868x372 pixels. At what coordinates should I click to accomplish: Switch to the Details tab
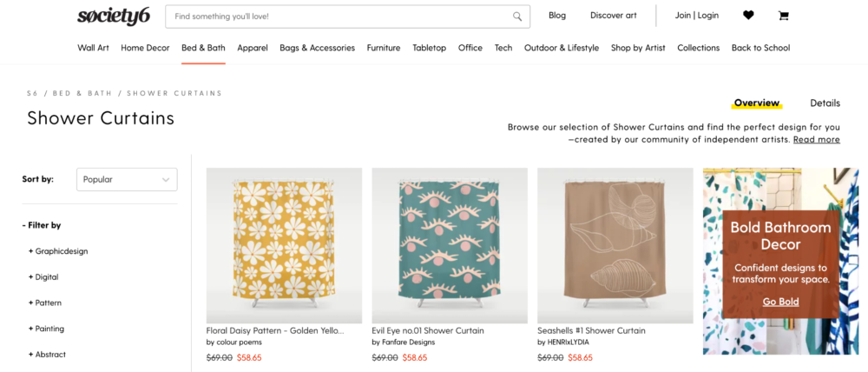point(825,103)
